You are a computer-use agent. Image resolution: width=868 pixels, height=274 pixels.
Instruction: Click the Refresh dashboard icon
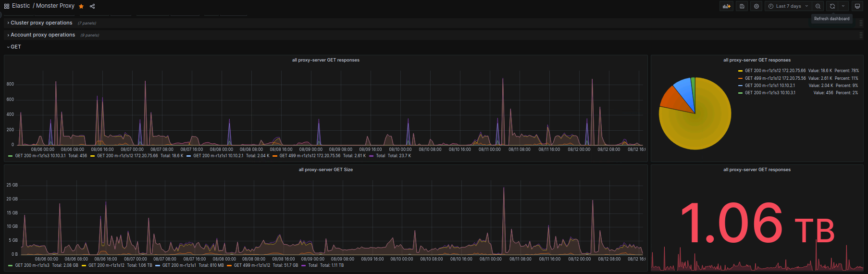coord(832,6)
